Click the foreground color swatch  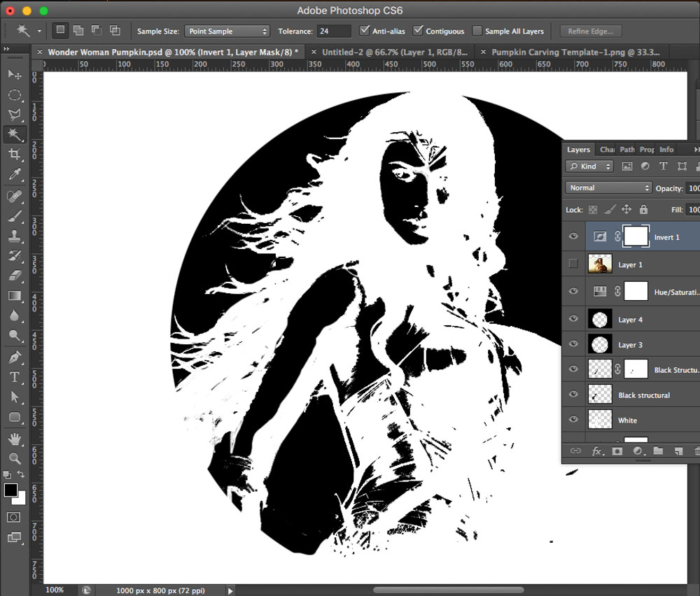10,490
